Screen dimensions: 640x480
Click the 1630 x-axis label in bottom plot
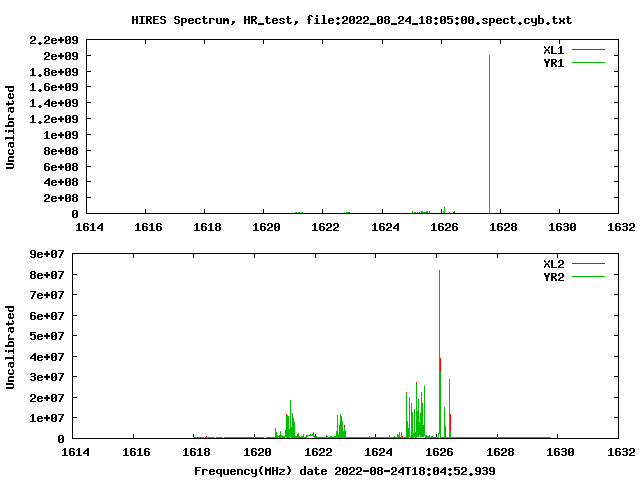point(560,452)
